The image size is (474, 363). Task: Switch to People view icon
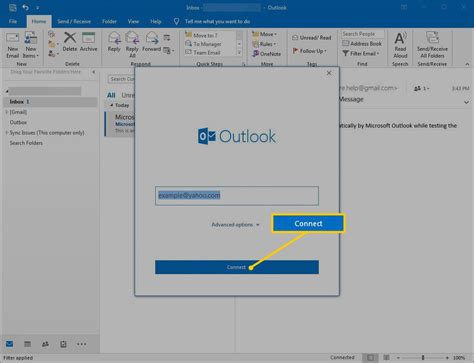[x=45, y=344]
